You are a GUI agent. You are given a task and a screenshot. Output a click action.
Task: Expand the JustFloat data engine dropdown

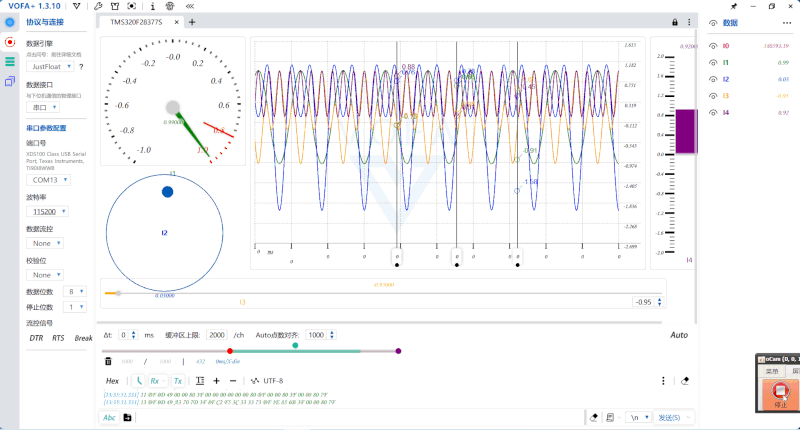[x=52, y=67]
